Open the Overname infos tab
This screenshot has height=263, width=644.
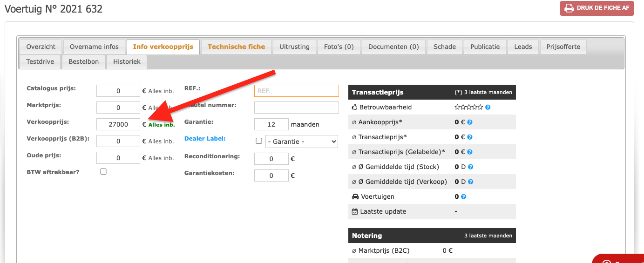(x=95, y=47)
